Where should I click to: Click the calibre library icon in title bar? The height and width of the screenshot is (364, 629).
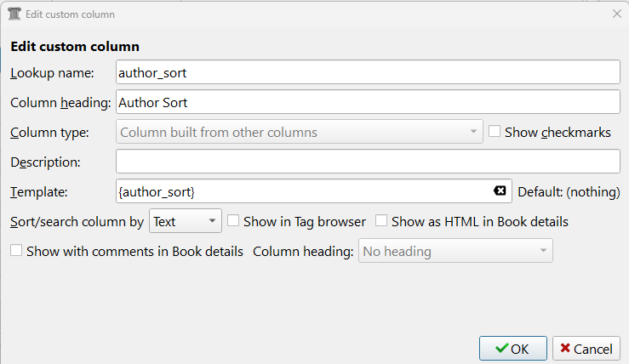(x=14, y=14)
